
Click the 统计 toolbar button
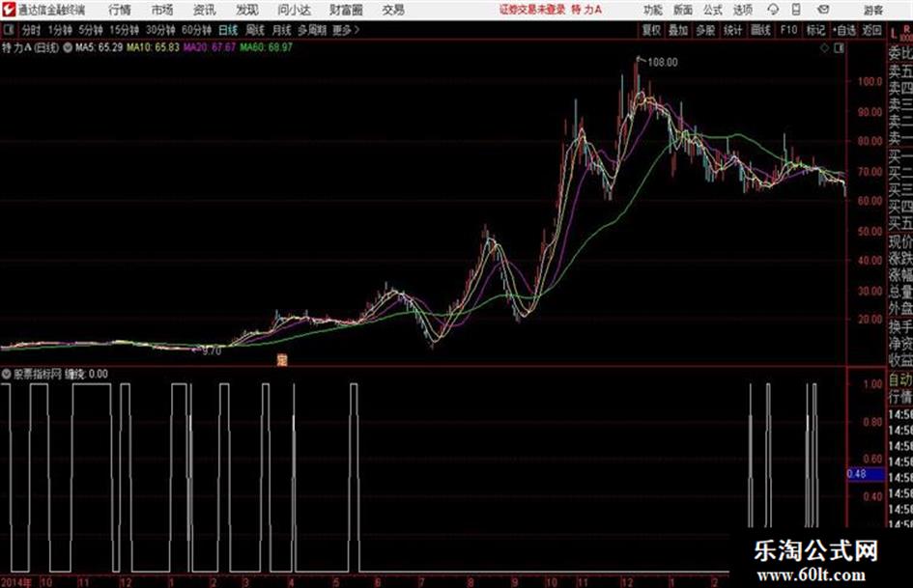point(732,30)
